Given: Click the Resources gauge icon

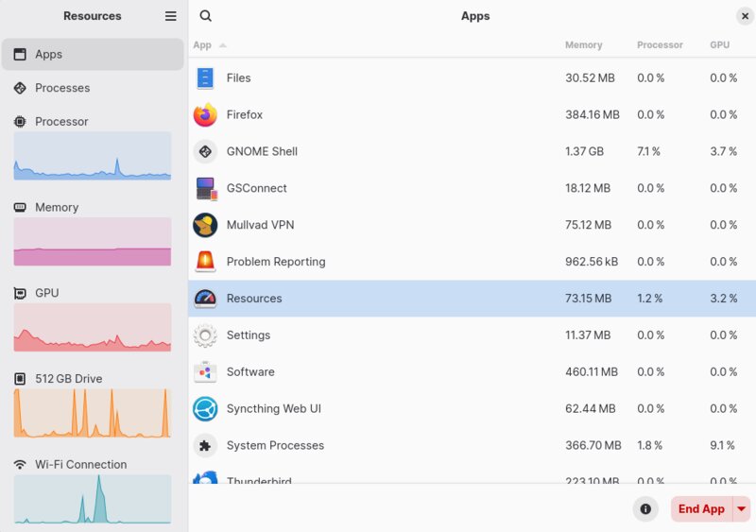Looking at the screenshot, I should [x=205, y=299].
